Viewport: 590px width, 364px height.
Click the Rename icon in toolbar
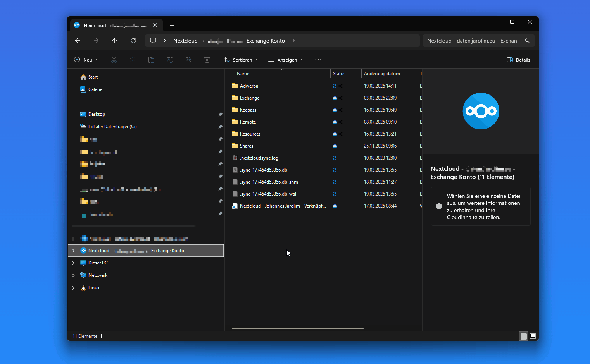[170, 60]
